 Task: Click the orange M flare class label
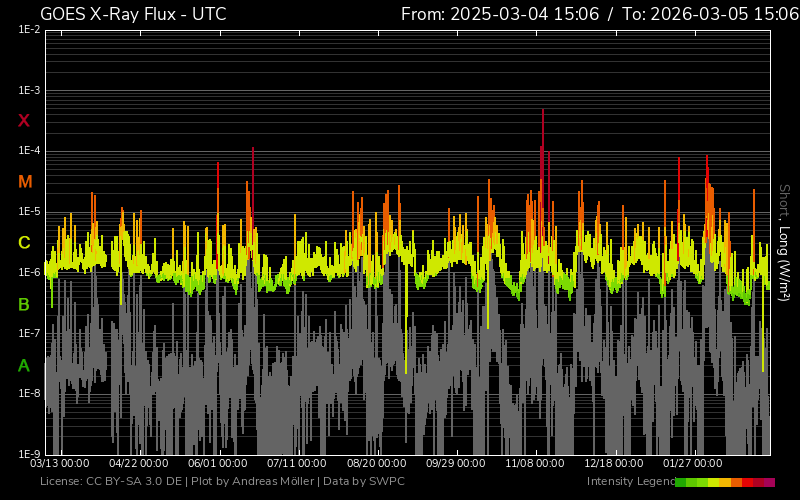pos(25,182)
